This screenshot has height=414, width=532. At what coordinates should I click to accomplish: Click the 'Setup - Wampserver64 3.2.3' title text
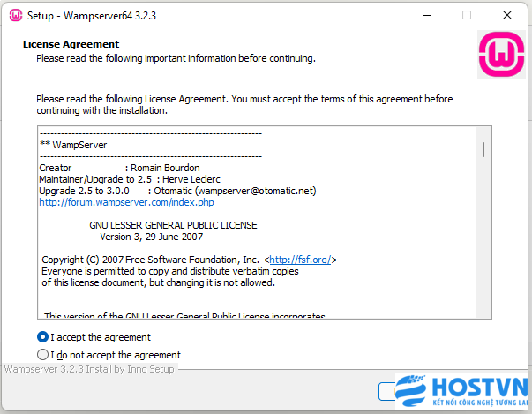[x=92, y=16]
